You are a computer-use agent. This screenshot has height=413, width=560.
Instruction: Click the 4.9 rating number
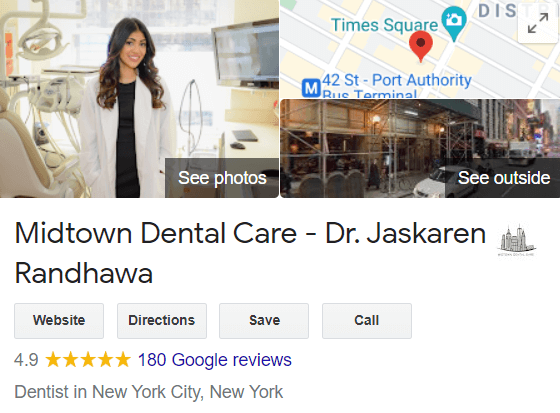point(26,360)
